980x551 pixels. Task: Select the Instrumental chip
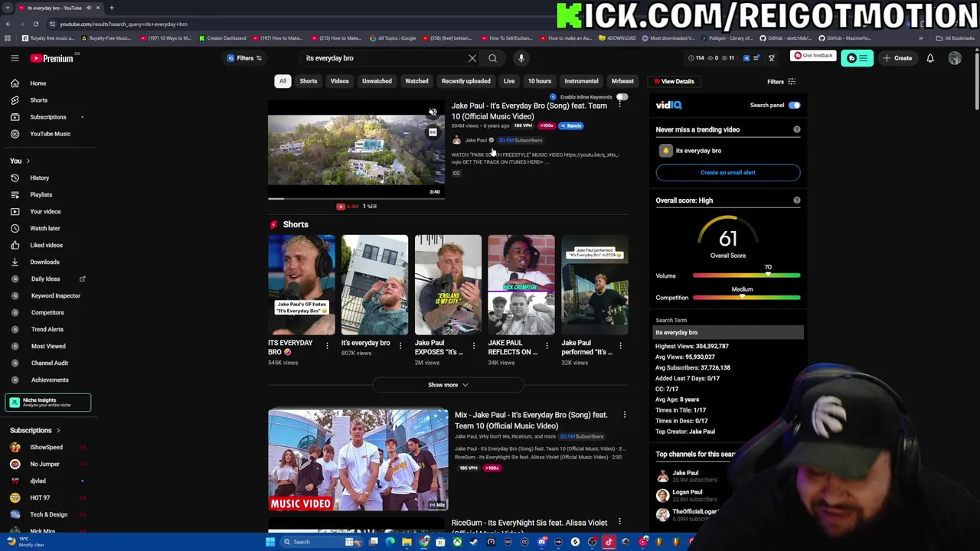(x=581, y=81)
